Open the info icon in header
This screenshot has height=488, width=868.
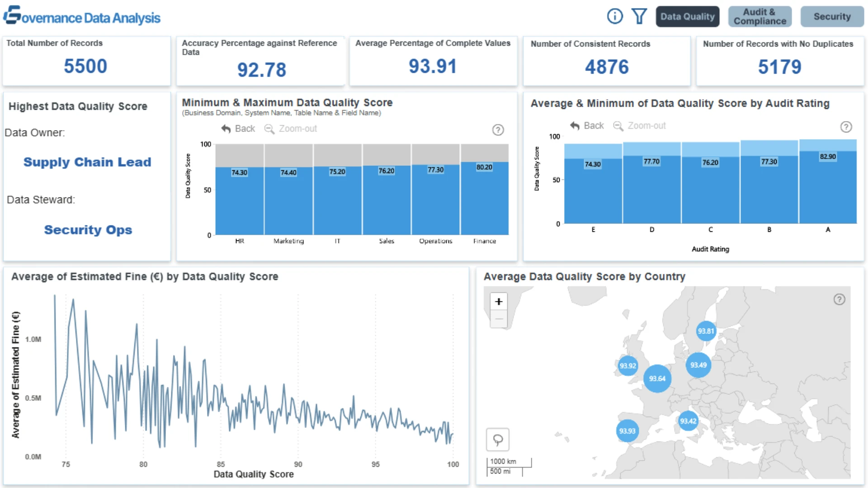tap(615, 16)
